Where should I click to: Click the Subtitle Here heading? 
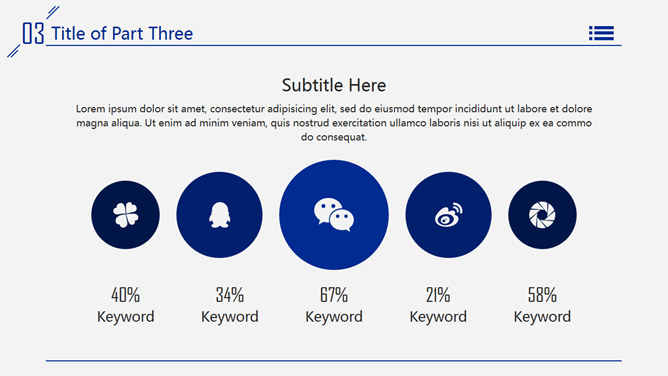(x=334, y=85)
